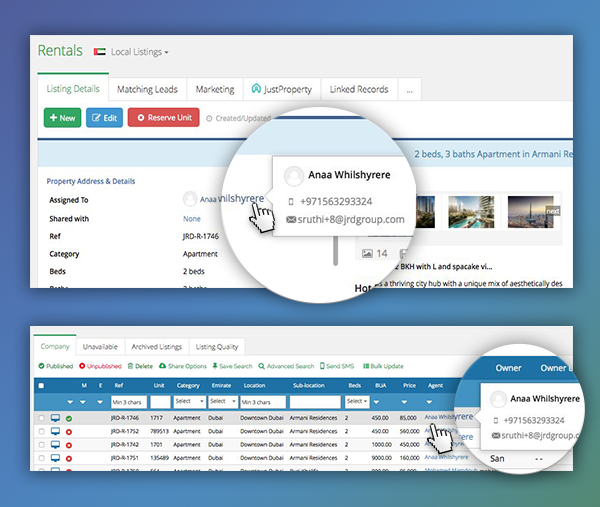
Task: Expand the M column filter arrow
Action: [x=83, y=402]
